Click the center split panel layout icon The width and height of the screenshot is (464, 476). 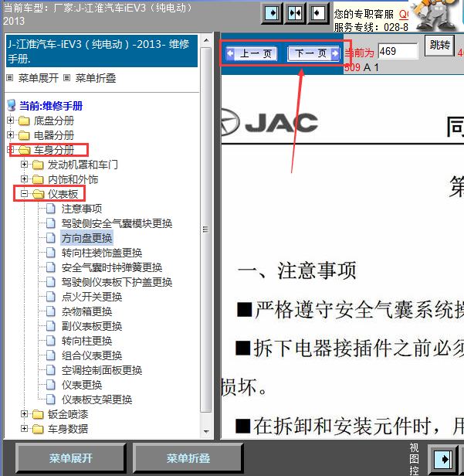tap(295, 13)
